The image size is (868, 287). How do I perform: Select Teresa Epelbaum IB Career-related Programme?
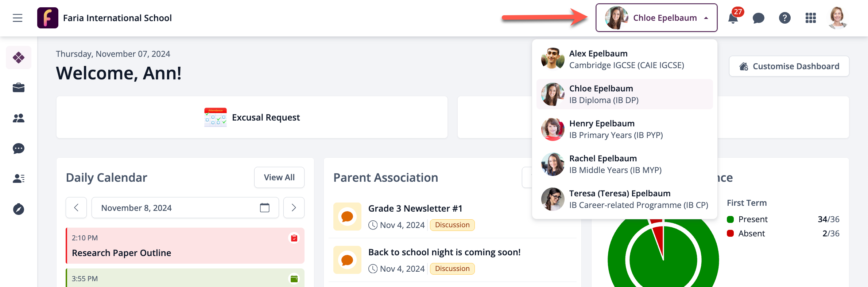pos(624,199)
